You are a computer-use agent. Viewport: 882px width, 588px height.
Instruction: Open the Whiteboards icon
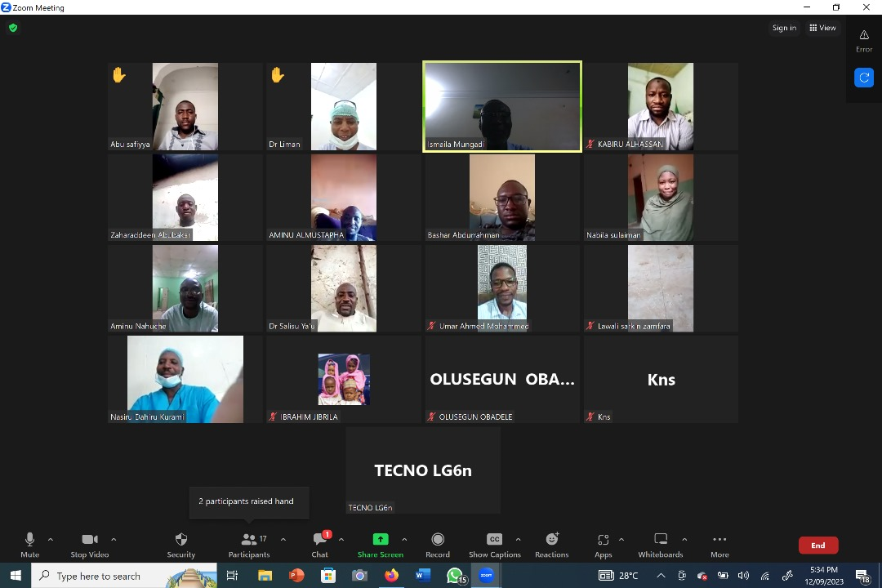click(660, 539)
